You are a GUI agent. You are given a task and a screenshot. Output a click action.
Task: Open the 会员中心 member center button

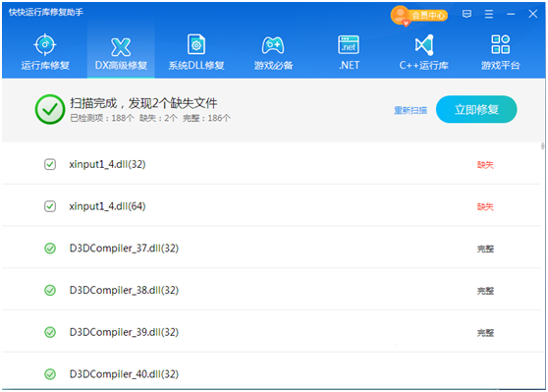coord(428,16)
